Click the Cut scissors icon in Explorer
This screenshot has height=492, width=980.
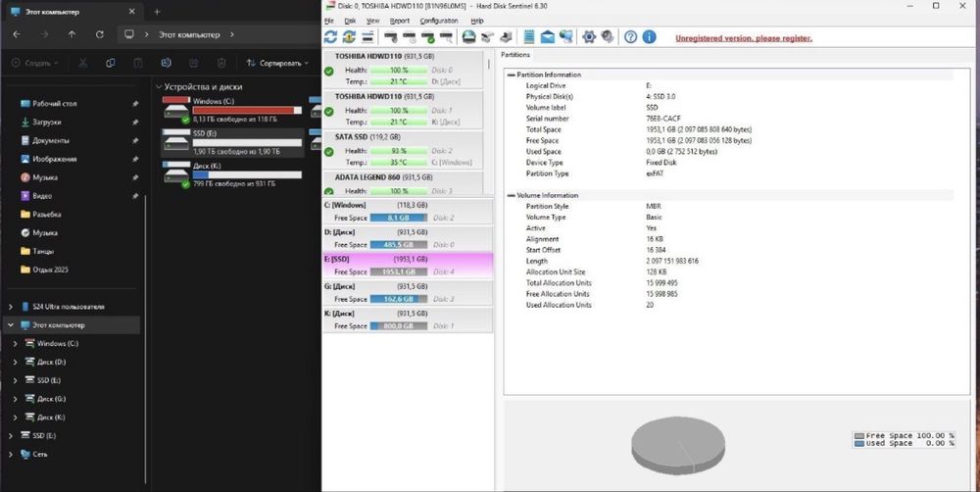click(82, 63)
